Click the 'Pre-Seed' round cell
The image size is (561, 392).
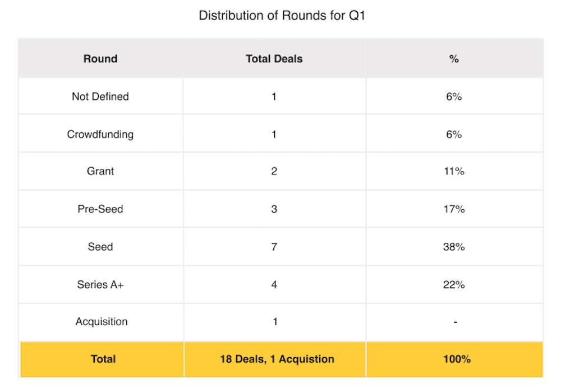[100, 209]
